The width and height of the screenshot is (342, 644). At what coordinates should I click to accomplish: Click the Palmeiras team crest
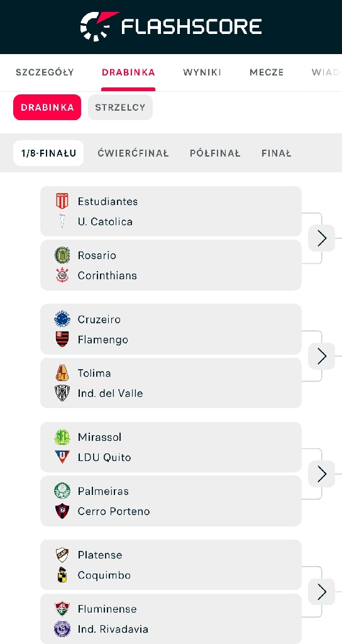point(62,491)
